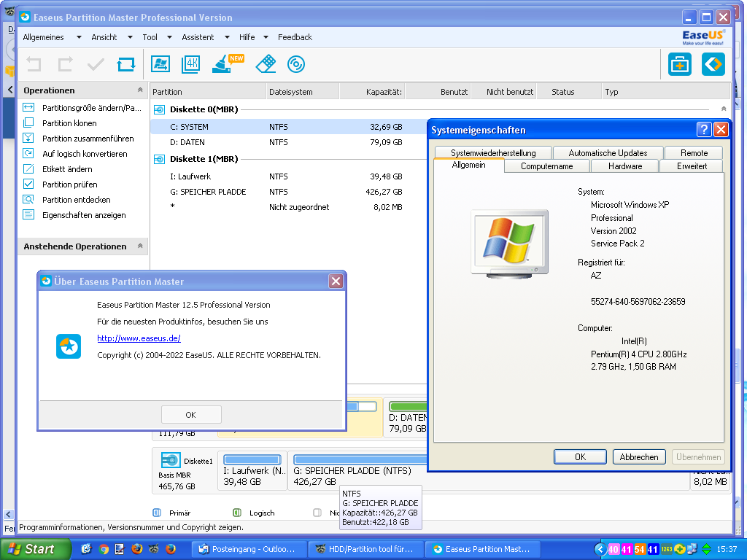Collapse the Operationen panel
747x560 pixels.
(x=140, y=90)
